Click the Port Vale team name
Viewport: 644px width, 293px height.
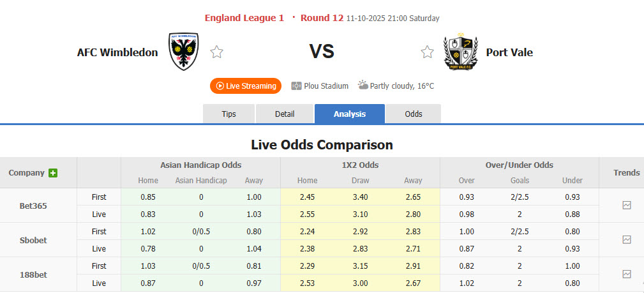[509, 52]
